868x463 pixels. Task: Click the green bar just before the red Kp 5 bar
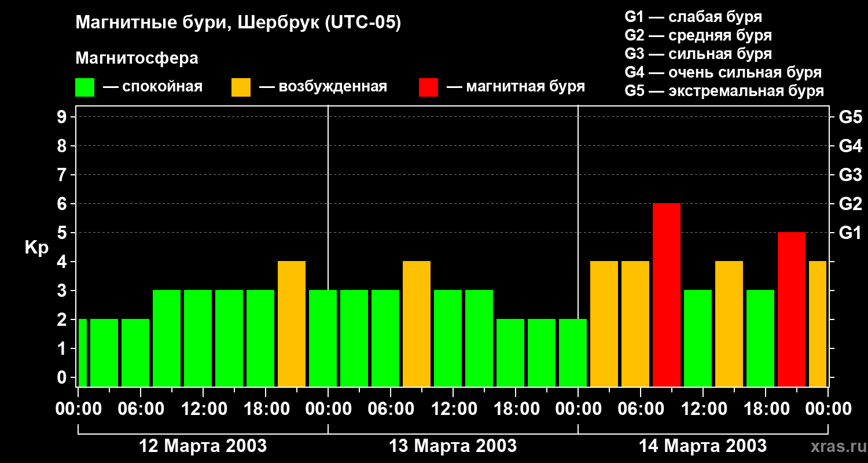tap(760, 338)
